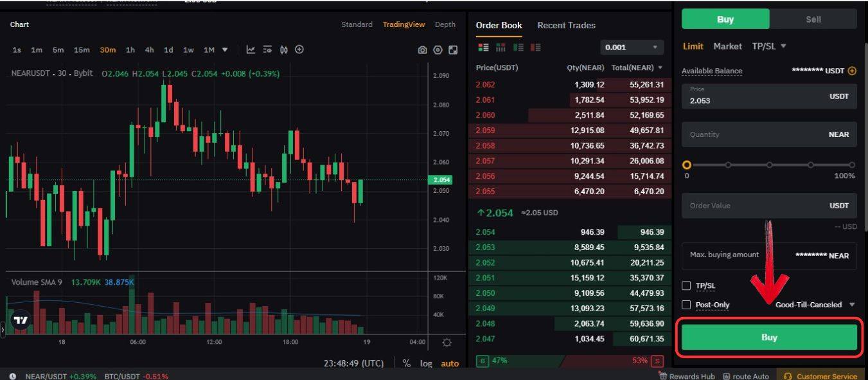Open chart settings hexagon icon

click(438, 50)
